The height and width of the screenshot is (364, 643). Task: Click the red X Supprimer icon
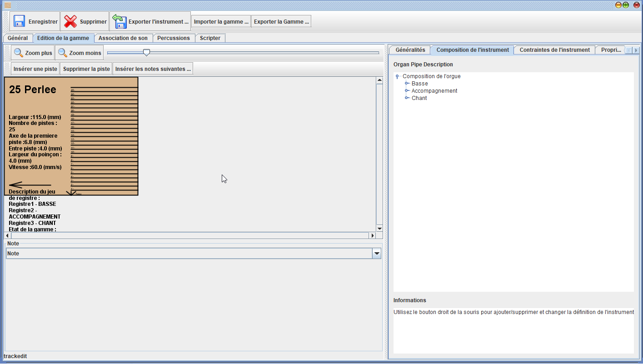(x=70, y=21)
